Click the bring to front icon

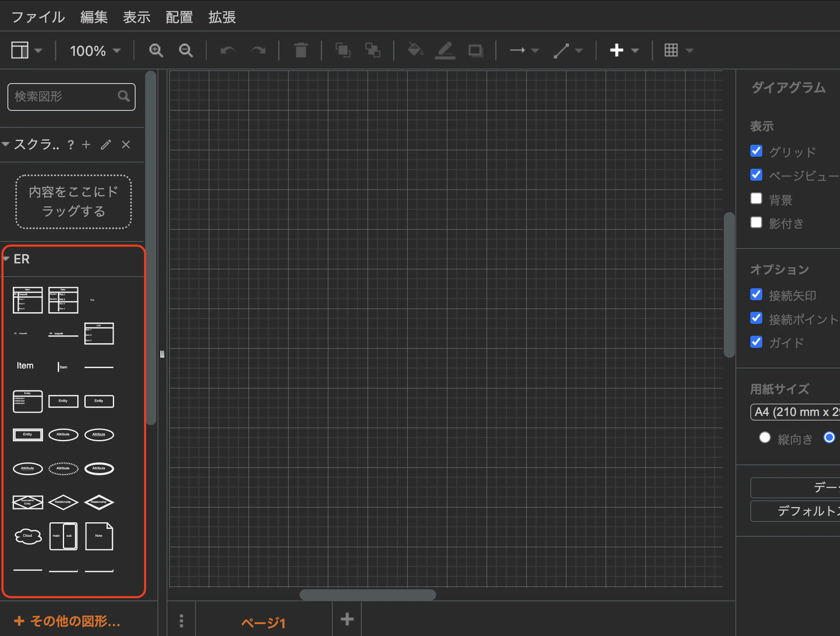[x=342, y=50]
